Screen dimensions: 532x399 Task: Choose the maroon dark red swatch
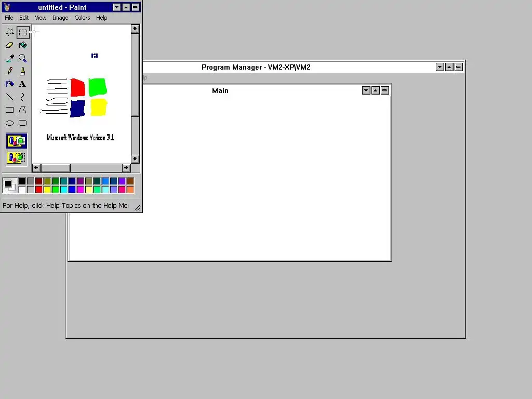(38, 181)
